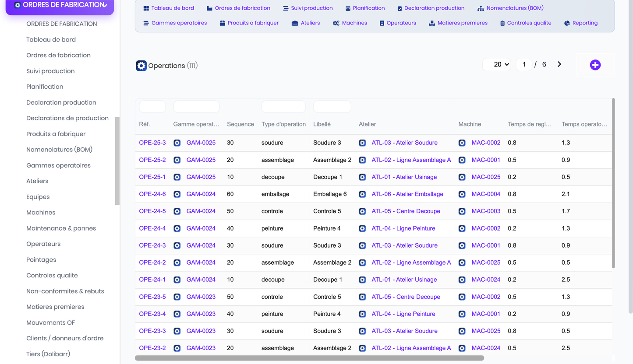Image resolution: width=633 pixels, height=364 pixels.
Task: Select Suivi production in the left sidebar
Action: (50, 71)
